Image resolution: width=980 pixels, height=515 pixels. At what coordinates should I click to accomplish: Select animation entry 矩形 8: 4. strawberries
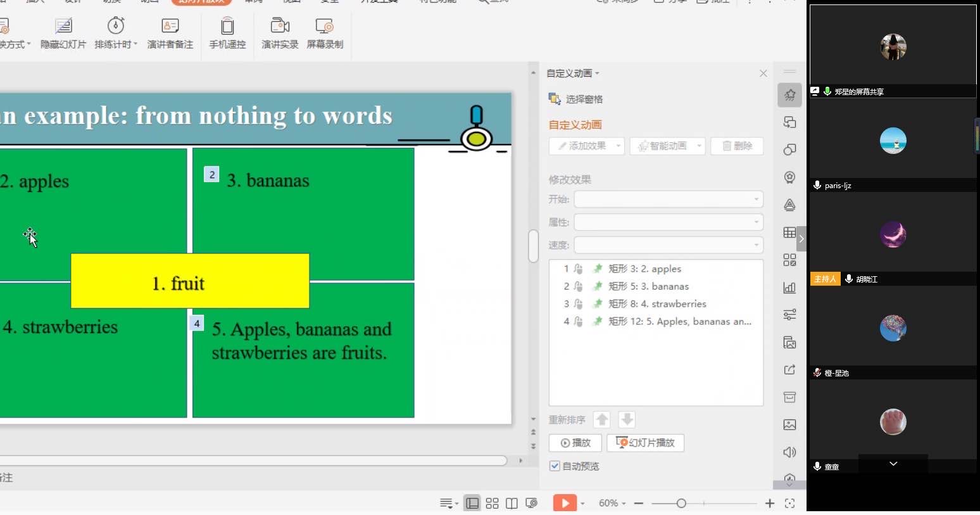(x=657, y=304)
